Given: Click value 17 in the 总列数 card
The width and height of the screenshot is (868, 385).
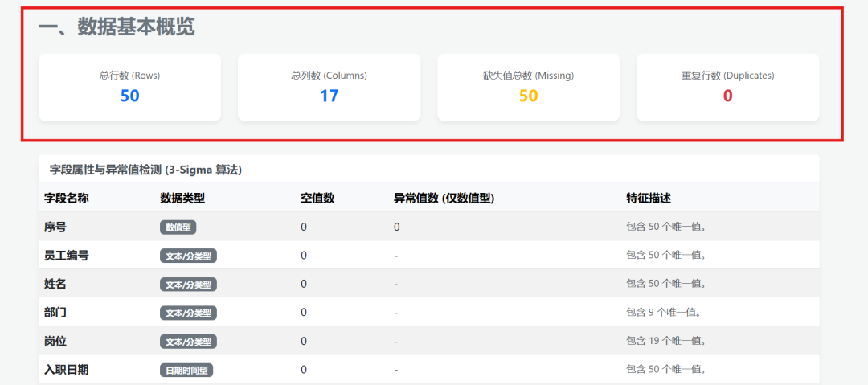Looking at the screenshot, I should (329, 96).
